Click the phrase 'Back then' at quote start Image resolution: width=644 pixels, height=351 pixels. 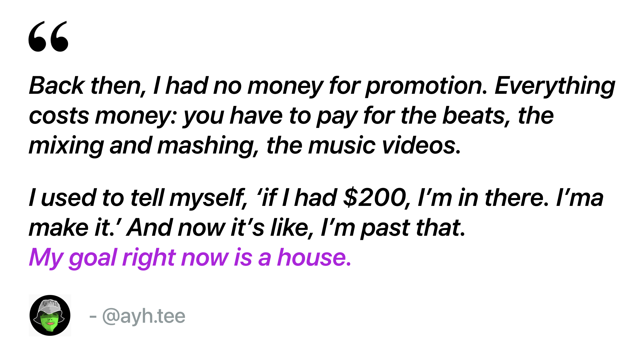tap(85, 86)
